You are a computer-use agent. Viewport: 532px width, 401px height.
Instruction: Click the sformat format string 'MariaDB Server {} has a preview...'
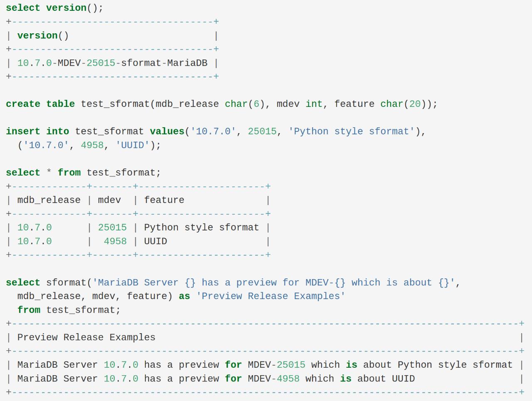pos(273,282)
